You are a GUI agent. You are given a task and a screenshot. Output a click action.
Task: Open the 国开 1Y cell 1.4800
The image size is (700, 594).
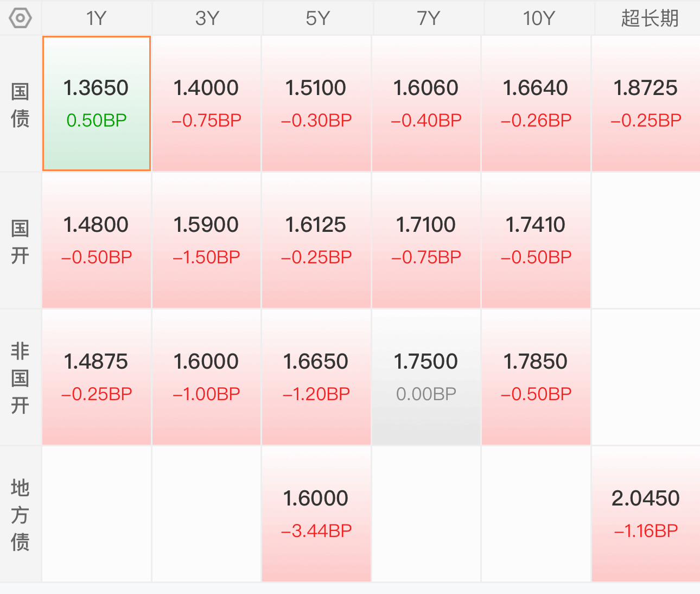97,241
